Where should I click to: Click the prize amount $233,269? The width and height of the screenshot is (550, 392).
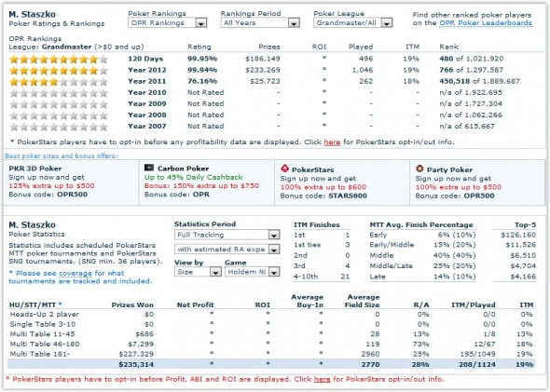(263, 70)
